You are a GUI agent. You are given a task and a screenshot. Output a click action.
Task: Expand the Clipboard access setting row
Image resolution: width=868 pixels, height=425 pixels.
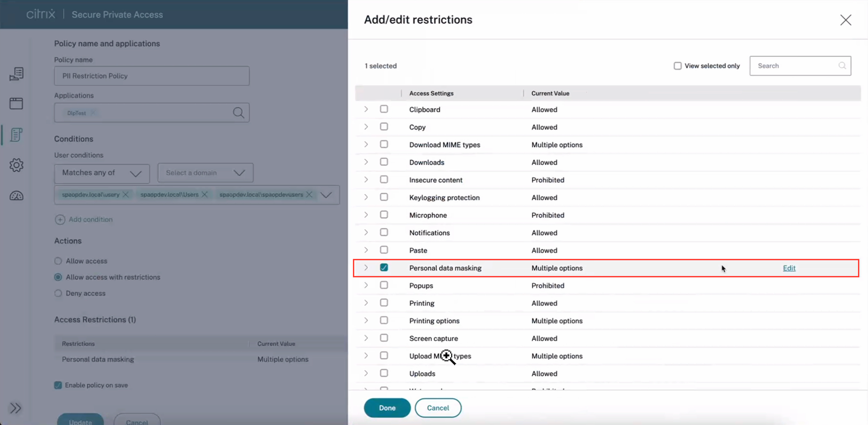click(x=365, y=110)
